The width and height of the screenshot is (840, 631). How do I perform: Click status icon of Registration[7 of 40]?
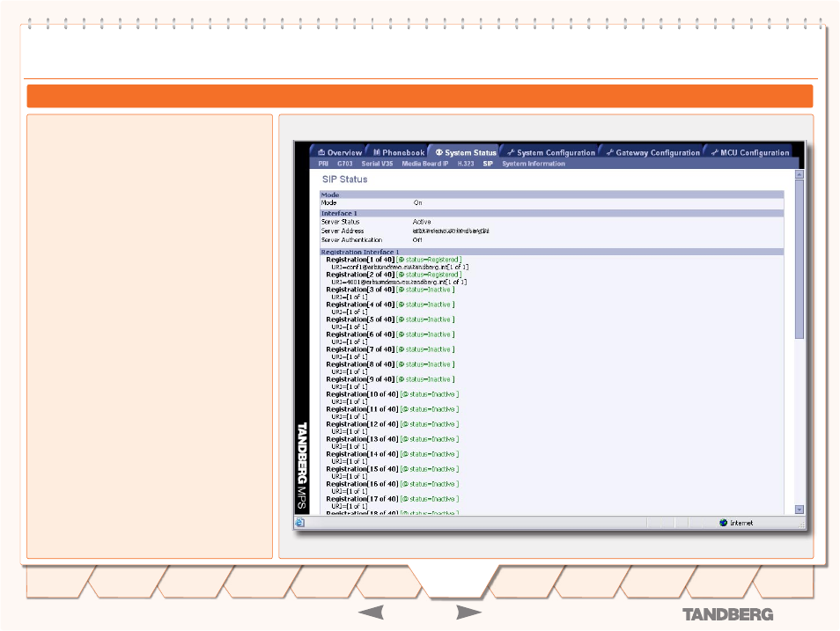pos(402,349)
